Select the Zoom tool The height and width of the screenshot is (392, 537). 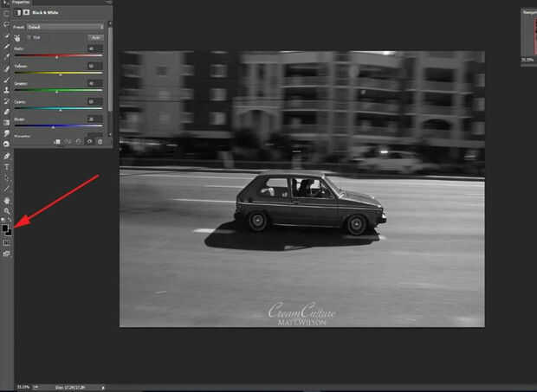coord(6,211)
